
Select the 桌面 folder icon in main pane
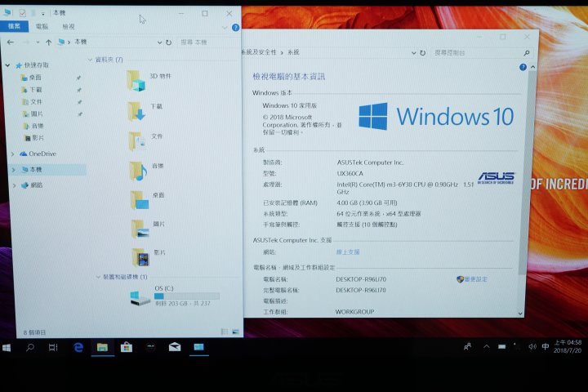(x=140, y=200)
